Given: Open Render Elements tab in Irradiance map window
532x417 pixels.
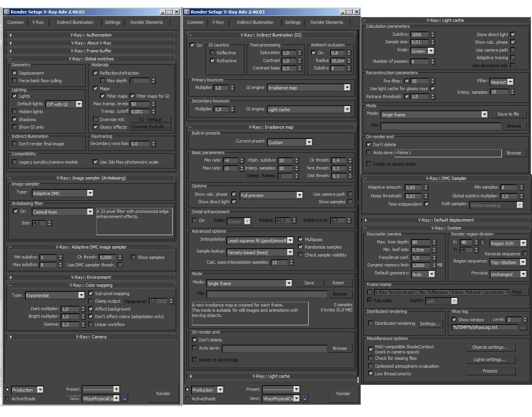Looking at the screenshot, I should point(327,22).
